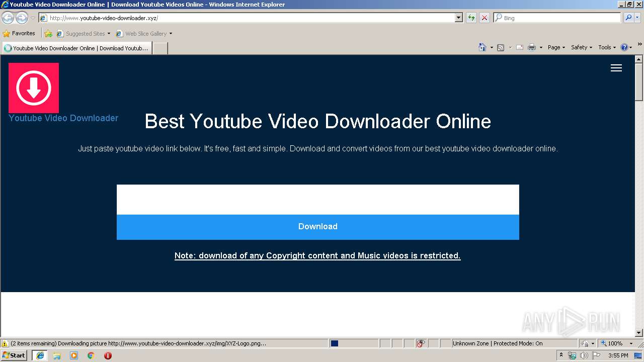This screenshot has height=362, width=644.
Task: Open the recent pages dropdown arrow
Action: (33, 18)
